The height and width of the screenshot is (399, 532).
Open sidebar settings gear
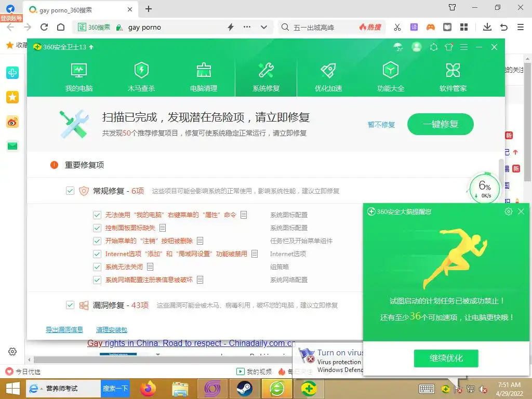[12, 352]
